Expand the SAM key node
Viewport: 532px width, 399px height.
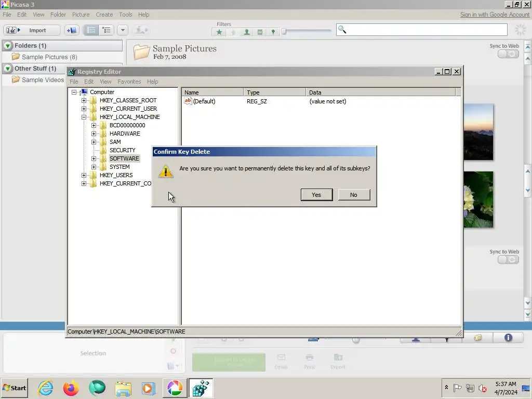tap(94, 142)
